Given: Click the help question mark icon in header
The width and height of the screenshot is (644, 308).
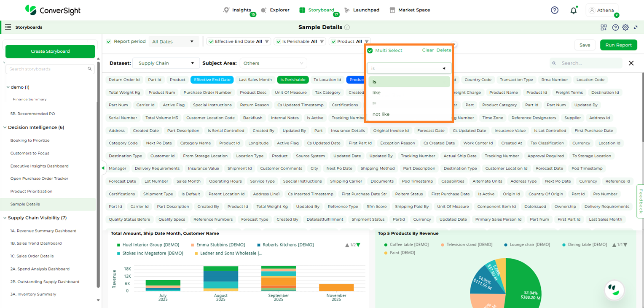Looking at the screenshot, I should point(555,10).
